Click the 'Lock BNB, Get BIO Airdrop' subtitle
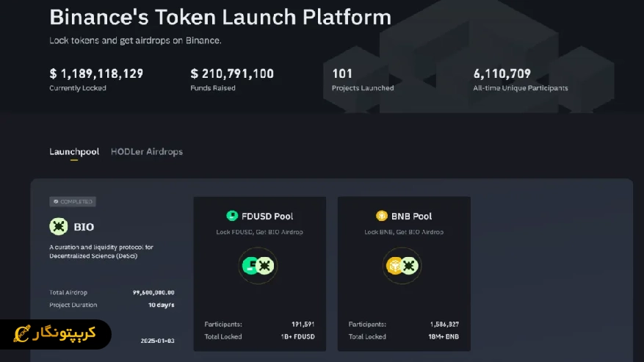The height and width of the screenshot is (362, 644). pyautogui.click(x=404, y=232)
